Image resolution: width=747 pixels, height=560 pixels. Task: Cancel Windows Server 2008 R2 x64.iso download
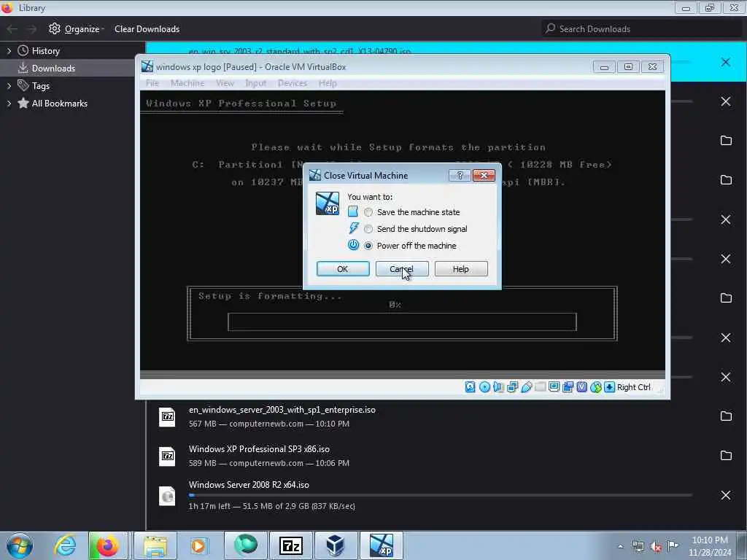[x=726, y=495]
